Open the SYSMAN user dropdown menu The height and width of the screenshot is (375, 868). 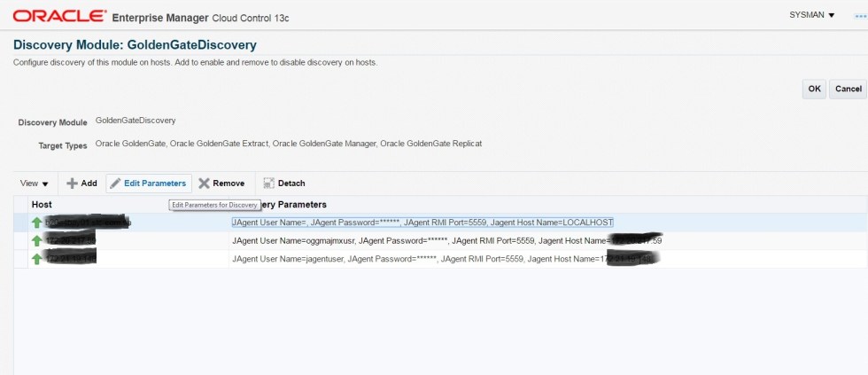point(811,15)
